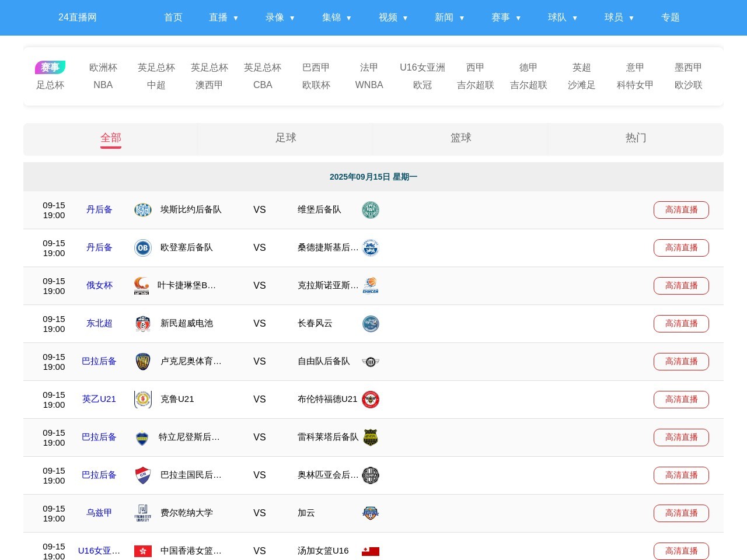The height and width of the screenshot is (560, 747).
Task: Open the 热门 tab
Action: (636, 138)
